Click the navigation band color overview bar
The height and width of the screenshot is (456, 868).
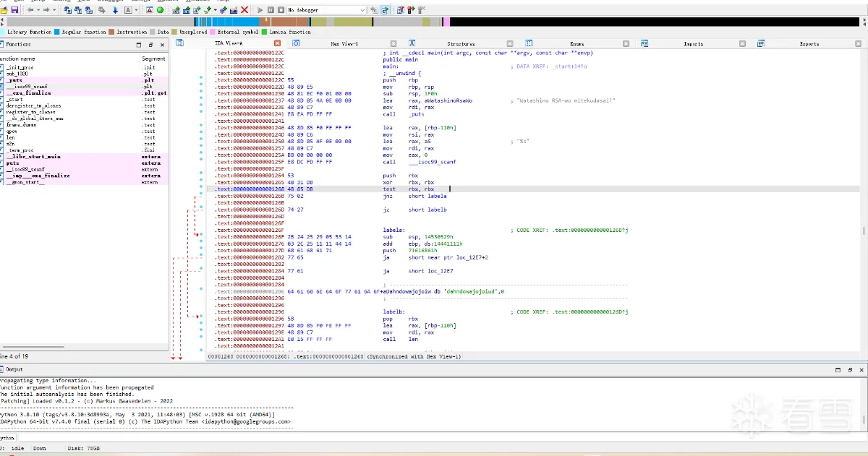(x=434, y=22)
